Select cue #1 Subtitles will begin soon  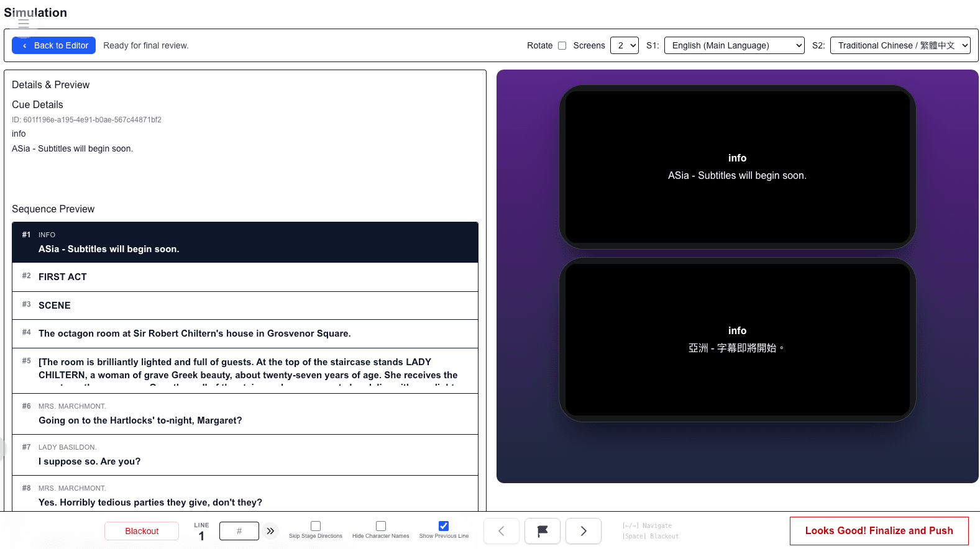click(245, 242)
